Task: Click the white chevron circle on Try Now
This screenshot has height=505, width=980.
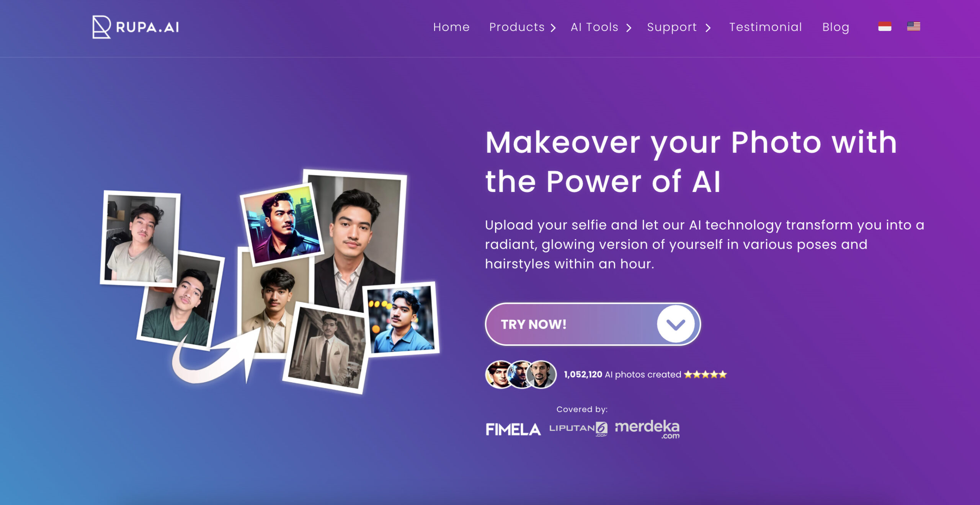Action: (676, 324)
